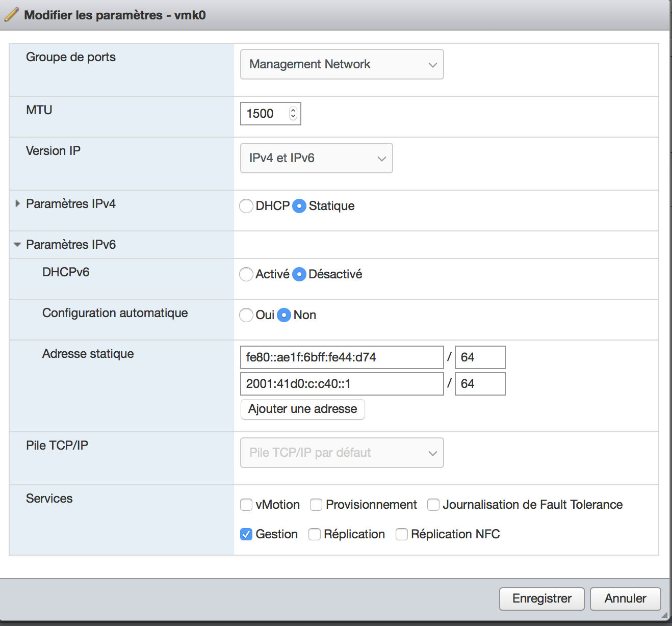
Task: Click Enregistrer to save settings
Action: [x=542, y=598]
